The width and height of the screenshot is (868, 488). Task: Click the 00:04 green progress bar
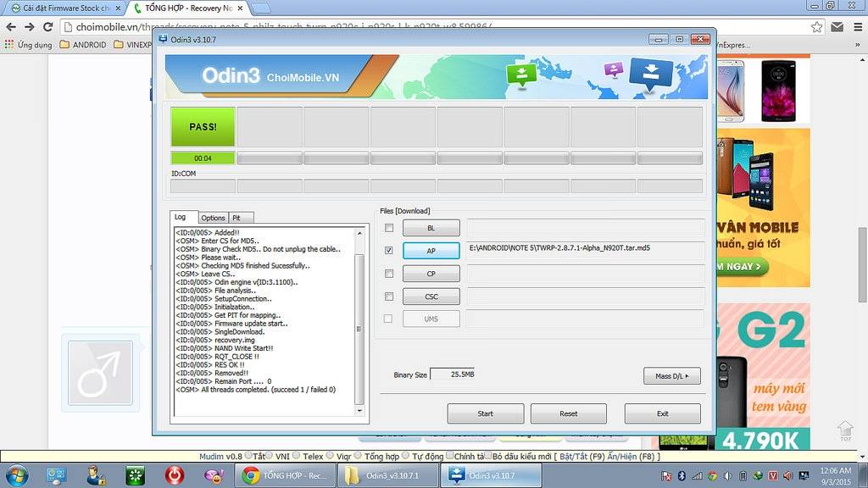[x=203, y=158]
